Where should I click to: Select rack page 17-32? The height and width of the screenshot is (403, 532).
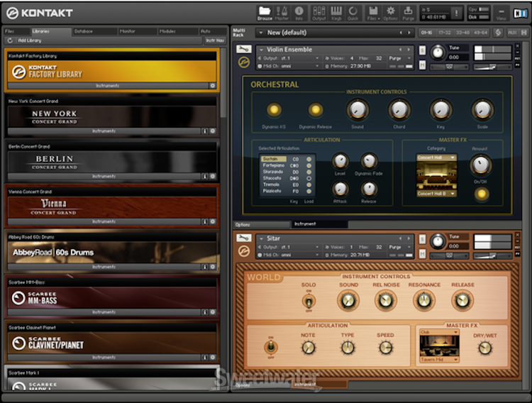(x=445, y=33)
